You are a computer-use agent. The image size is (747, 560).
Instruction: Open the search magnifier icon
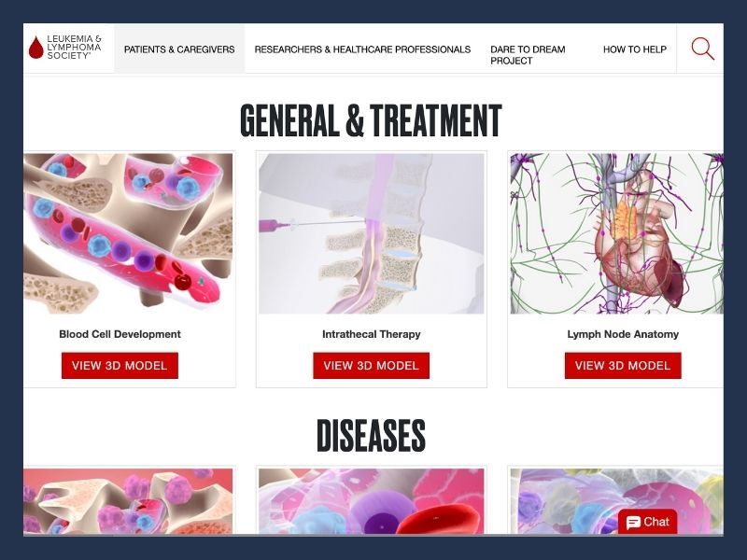tap(702, 49)
